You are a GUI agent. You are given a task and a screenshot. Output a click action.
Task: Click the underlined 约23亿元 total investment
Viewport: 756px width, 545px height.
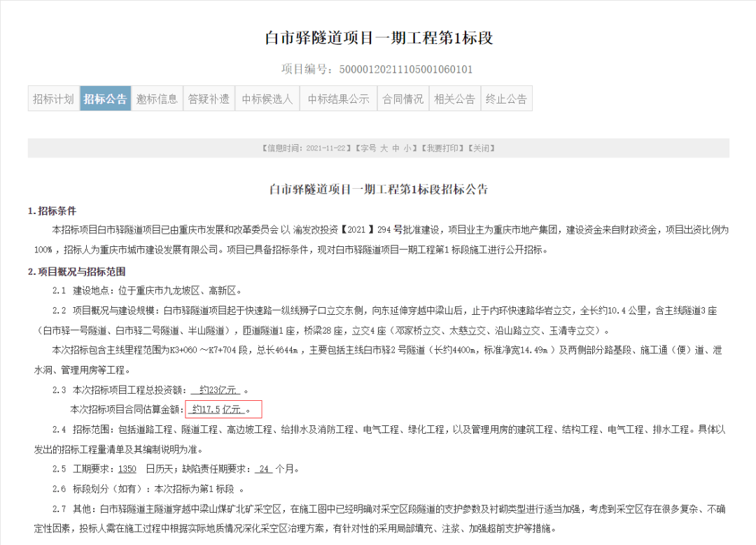218,390
